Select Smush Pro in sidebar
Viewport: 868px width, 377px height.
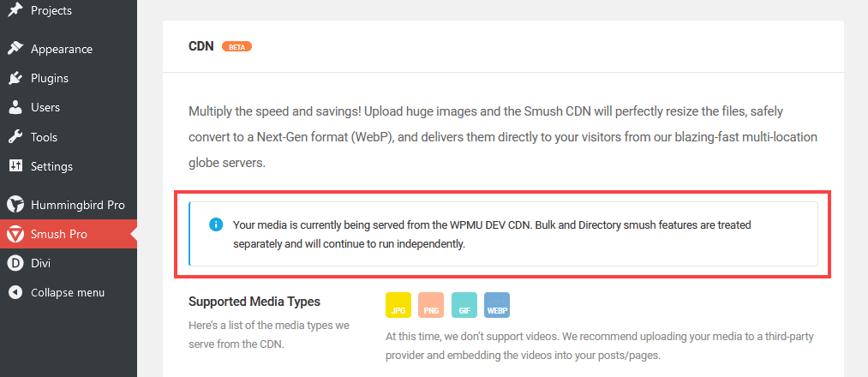(68, 234)
